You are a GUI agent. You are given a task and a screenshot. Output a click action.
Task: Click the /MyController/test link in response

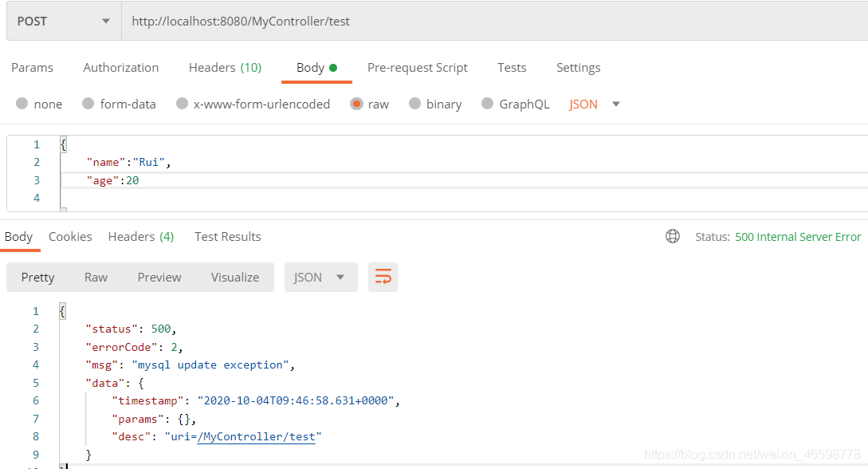pyautogui.click(x=257, y=436)
